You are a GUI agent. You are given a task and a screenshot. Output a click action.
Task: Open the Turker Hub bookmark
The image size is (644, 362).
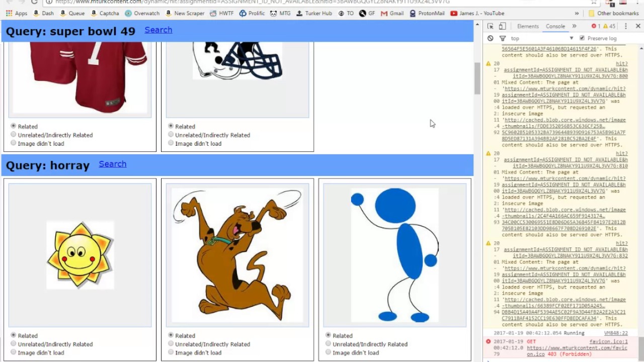click(314, 14)
